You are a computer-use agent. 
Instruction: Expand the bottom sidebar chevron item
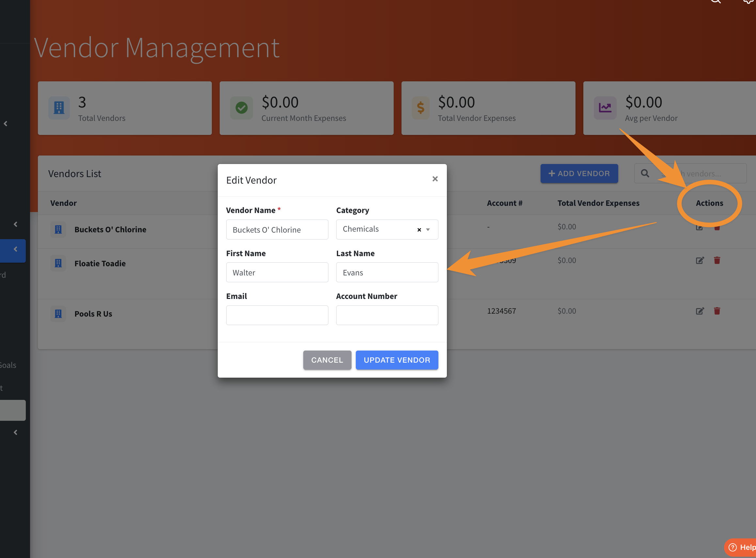[16, 432]
